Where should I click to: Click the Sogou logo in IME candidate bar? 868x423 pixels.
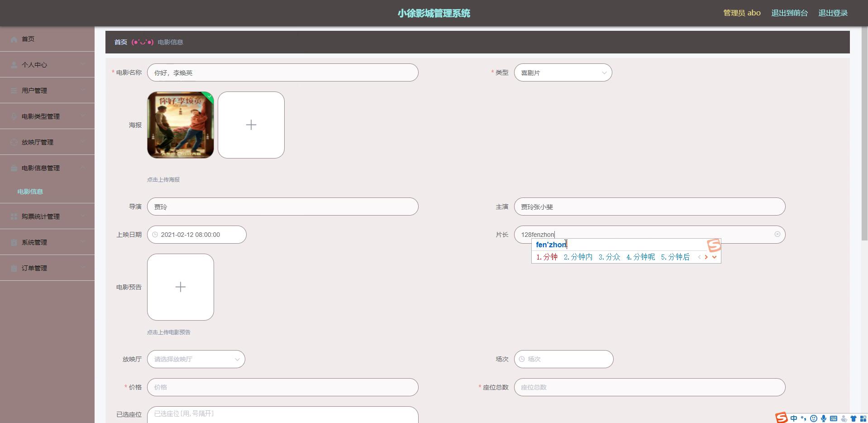(714, 245)
